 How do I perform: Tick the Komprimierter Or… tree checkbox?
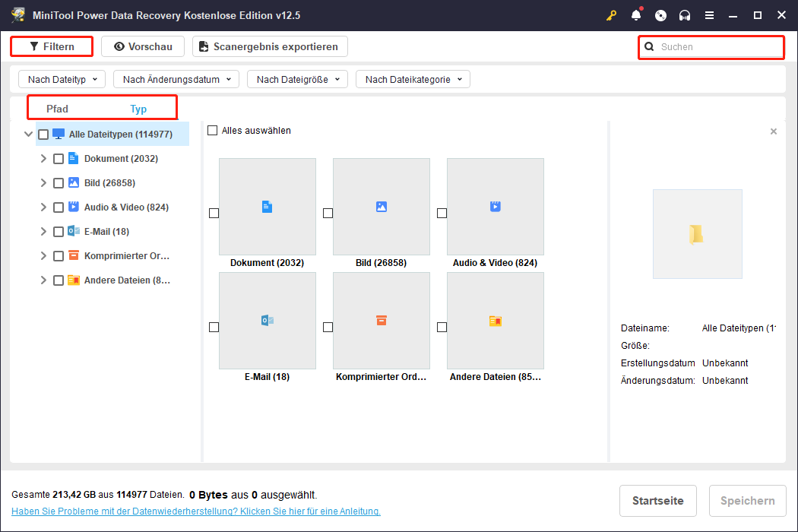pos(59,256)
